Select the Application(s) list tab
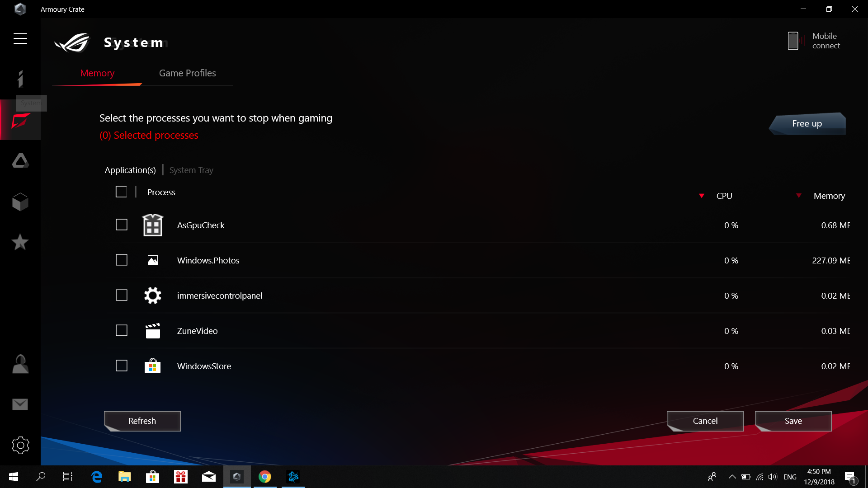Image resolution: width=868 pixels, height=488 pixels. [130, 170]
